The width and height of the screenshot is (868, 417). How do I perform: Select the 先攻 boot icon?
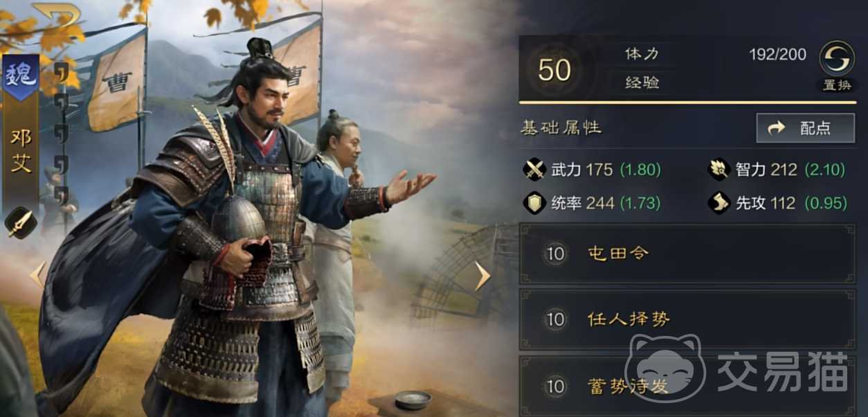[x=718, y=202]
